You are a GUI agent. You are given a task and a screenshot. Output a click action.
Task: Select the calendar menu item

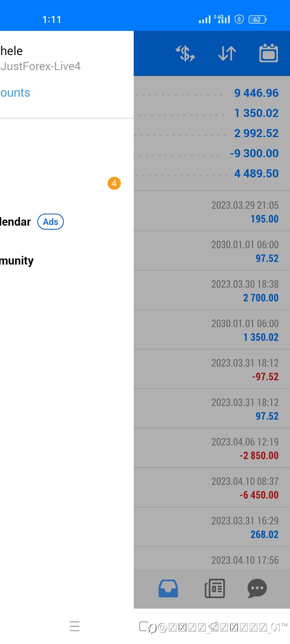(15, 222)
